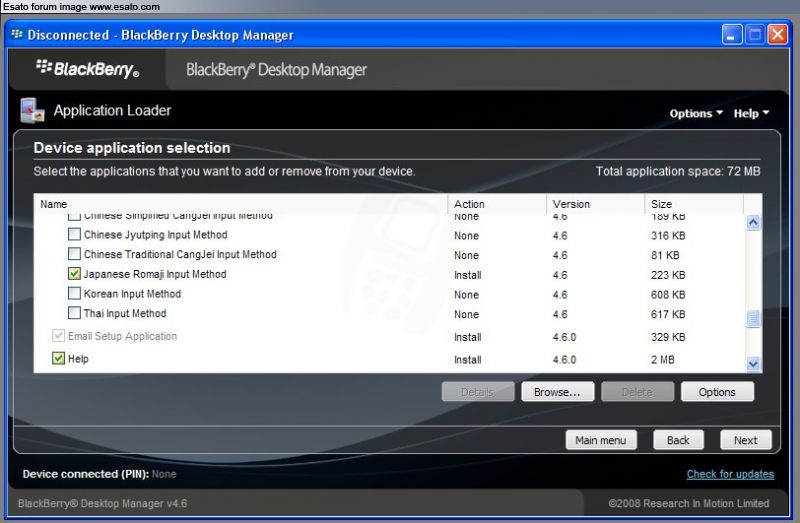Click Total application space: 72 MB text
Viewport: 800px width, 523px height.
[678, 171]
